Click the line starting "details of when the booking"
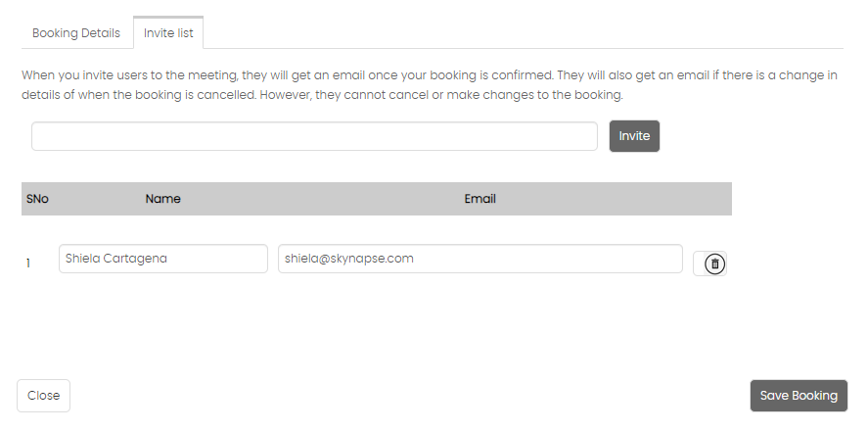Viewport: 868px width, 431px height. [x=322, y=95]
